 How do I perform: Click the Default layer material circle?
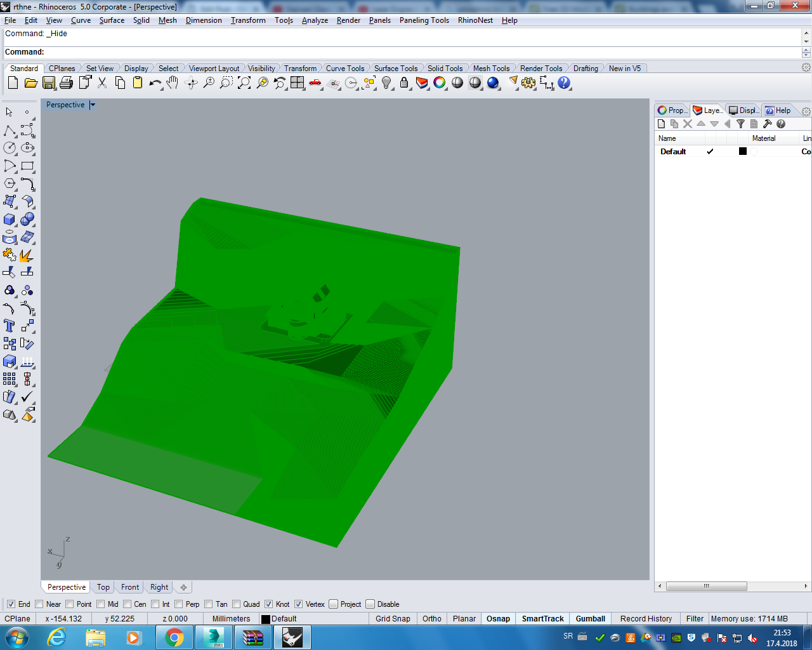click(x=754, y=151)
